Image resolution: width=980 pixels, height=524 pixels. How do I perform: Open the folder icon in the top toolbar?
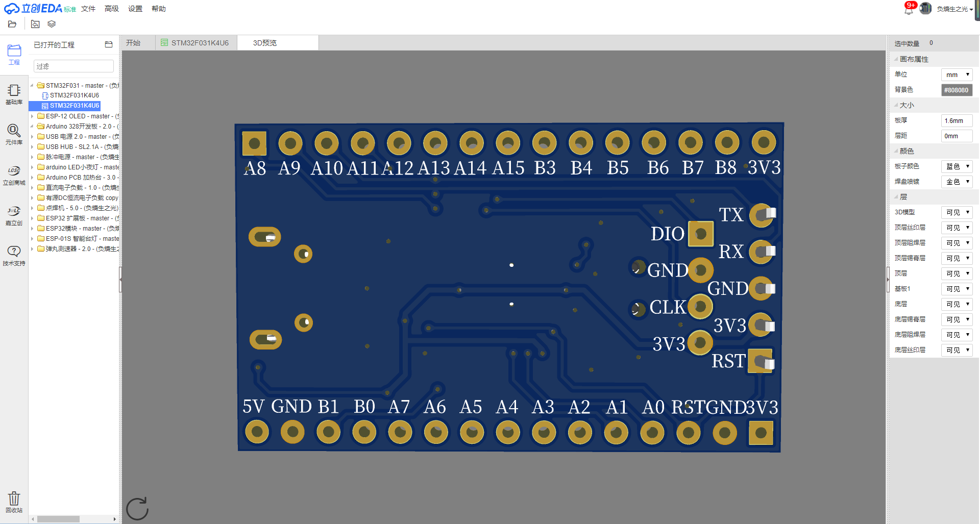click(12, 24)
